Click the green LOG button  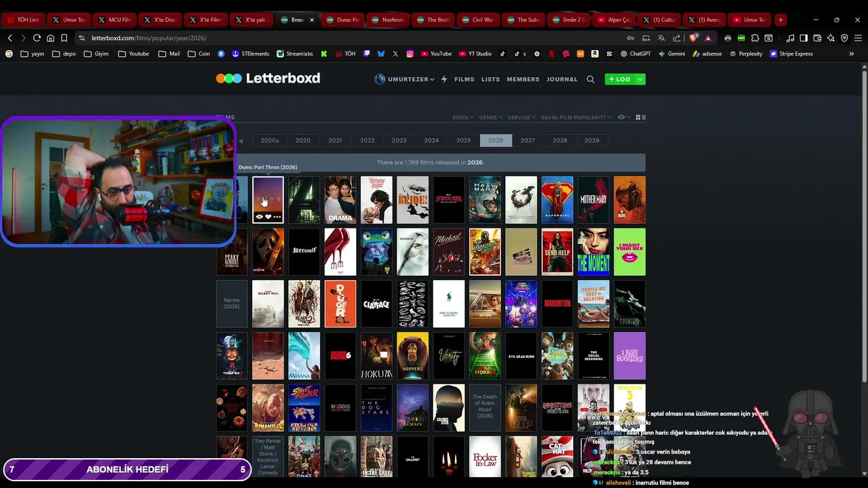tap(620, 79)
